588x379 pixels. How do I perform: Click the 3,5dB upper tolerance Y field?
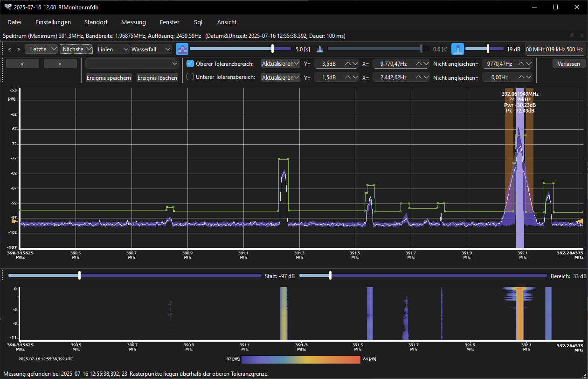(330, 64)
